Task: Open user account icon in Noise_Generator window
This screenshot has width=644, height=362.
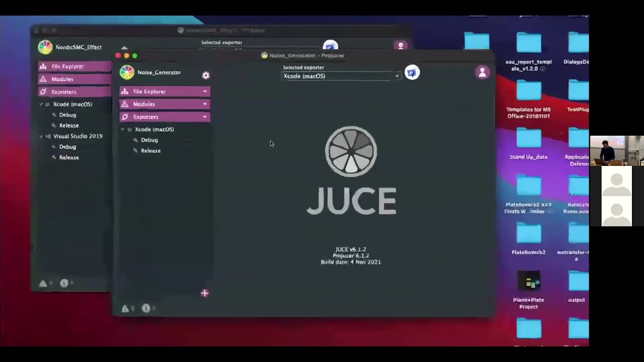Action: coord(482,73)
